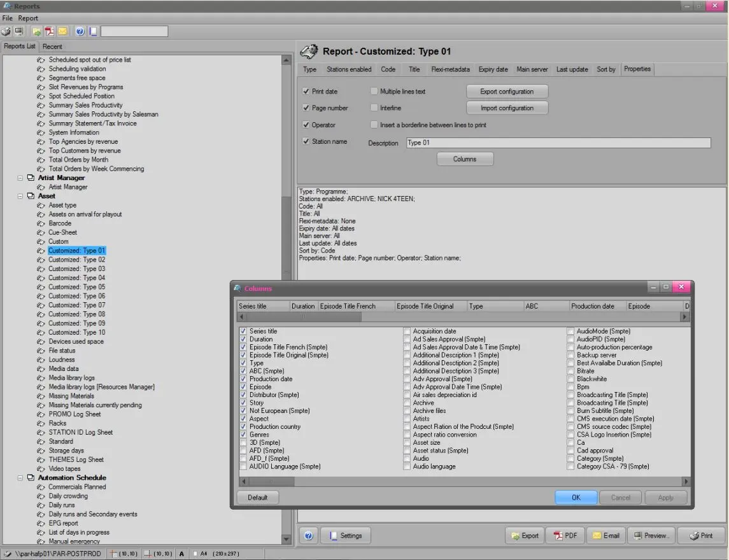Click the blue help icon beside Settings

pyautogui.click(x=308, y=536)
